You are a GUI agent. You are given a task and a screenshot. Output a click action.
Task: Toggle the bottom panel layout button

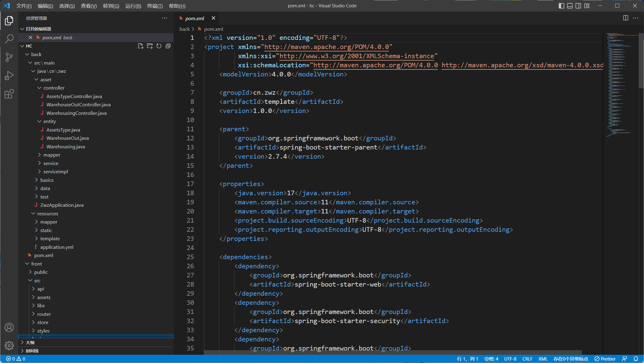point(570,6)
